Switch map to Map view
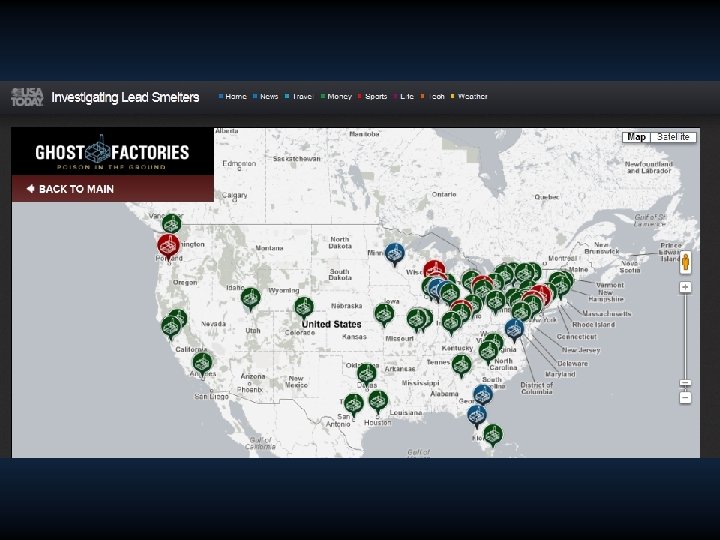720x540 pixels. [636, 137]
